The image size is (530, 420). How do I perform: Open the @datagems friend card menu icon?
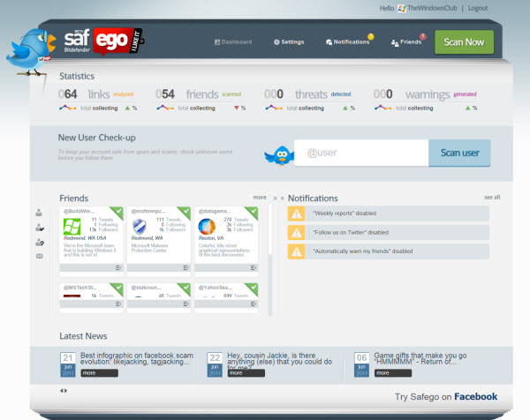click(254, 267)
